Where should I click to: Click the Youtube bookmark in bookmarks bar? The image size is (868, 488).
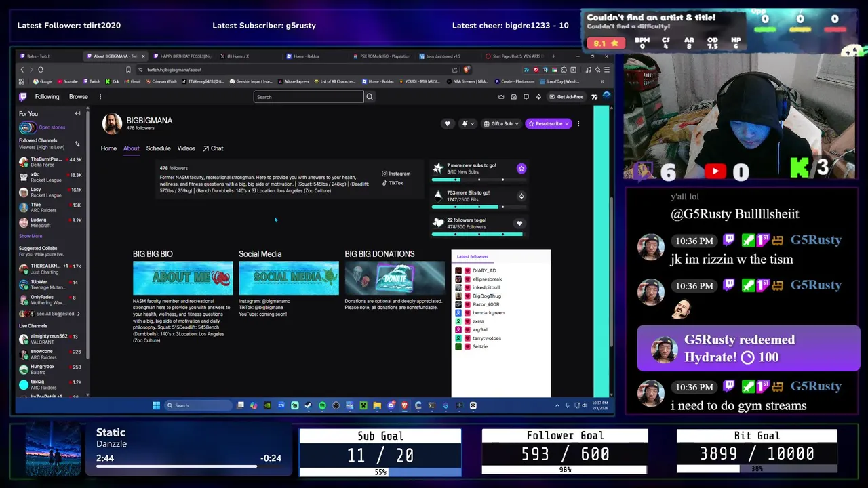[67, 81]
